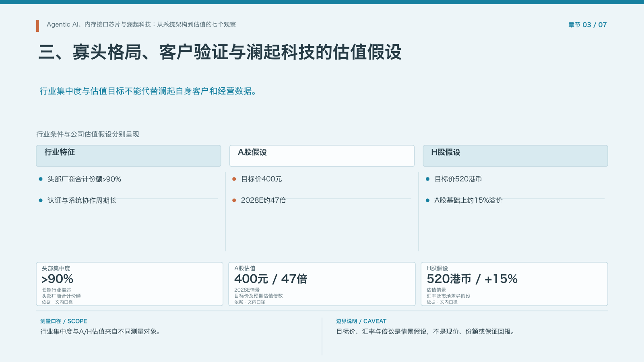Click the bullet 目标价400元

click(x=261, y=179)
